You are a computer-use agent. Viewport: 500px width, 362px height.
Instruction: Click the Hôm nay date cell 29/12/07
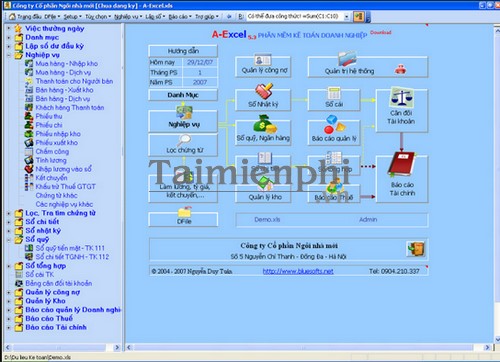tap(200, 62)
